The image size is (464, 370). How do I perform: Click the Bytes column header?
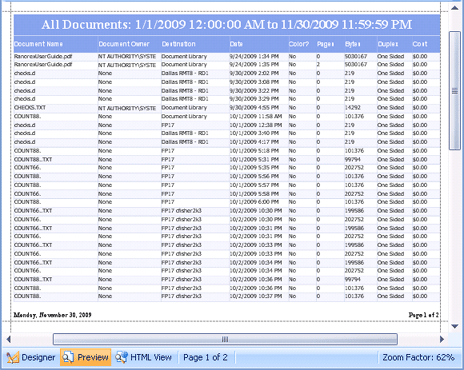coord(353,44)
